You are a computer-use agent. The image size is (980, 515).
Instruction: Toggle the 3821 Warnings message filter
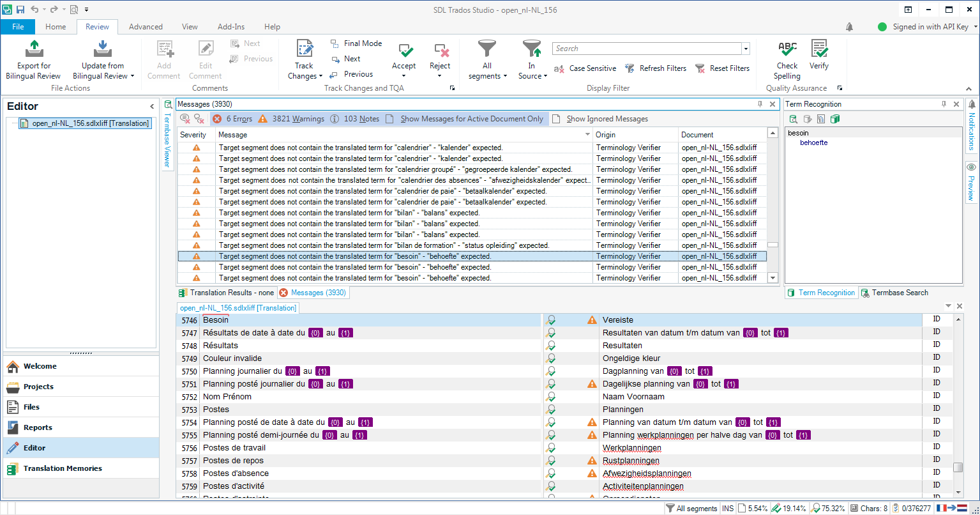tap(291, 119)
